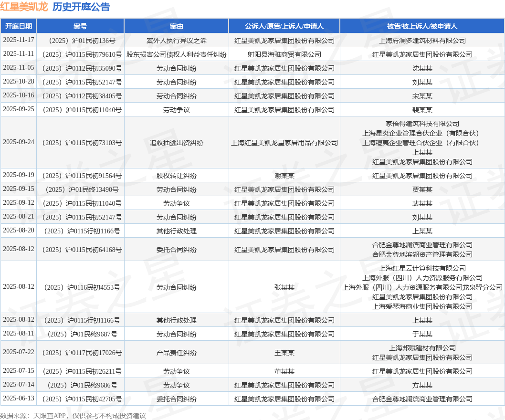The width and height of the screenshot is (505, 420).
Task: Select date cell 2025-07-22
Action: click(18, 352)
